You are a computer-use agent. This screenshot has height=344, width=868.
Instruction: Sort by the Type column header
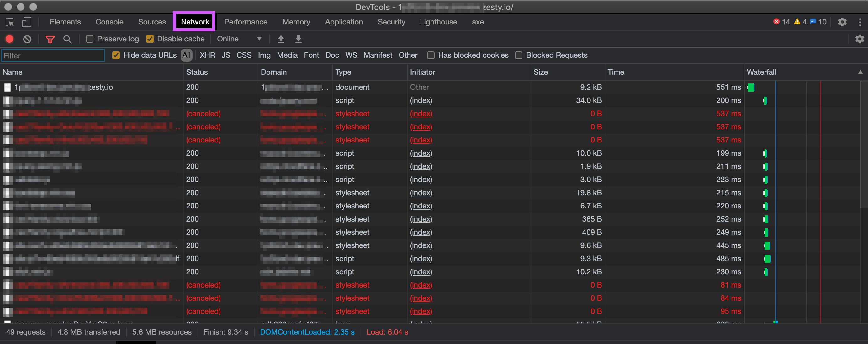tap(370, 72)
